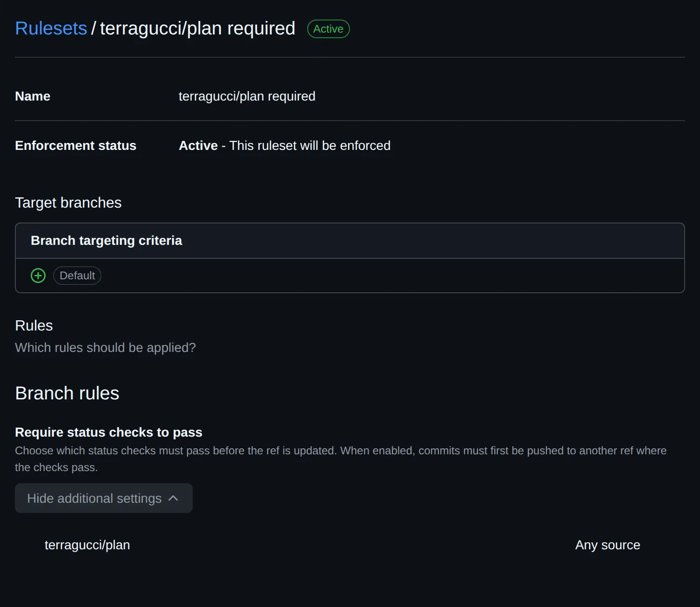Select the Default branch target pill
700x607 pixels.
tap(77, 276)
